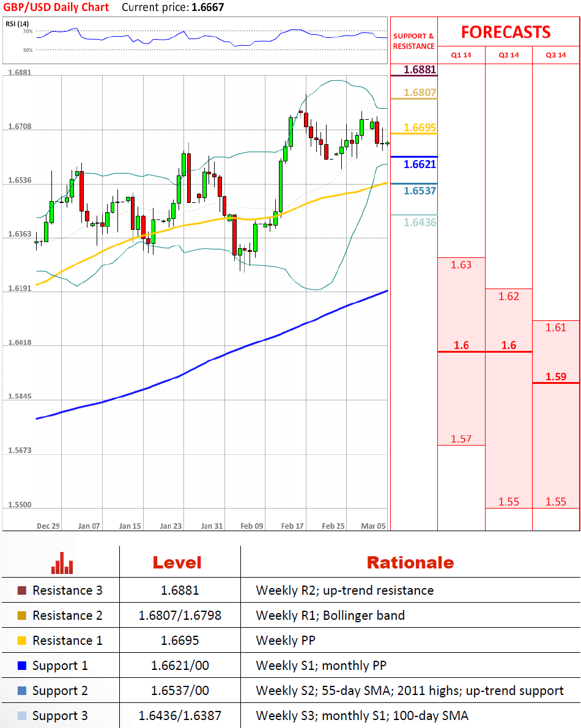Click the Resistance 3 maroon color swatch
This screenshot has width=581, height=728.
tap(22, 590)
